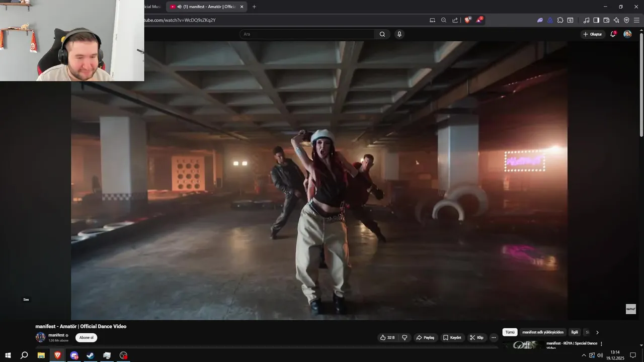This screenshot has height=362, width=644.
Task: Click the tab search icon in toolbar
Action: (x=570, y=20)
